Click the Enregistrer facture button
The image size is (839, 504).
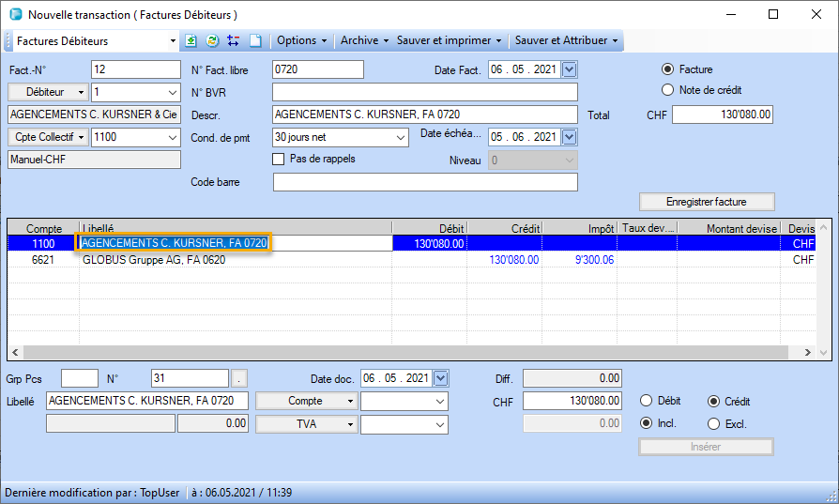(707, 202)
